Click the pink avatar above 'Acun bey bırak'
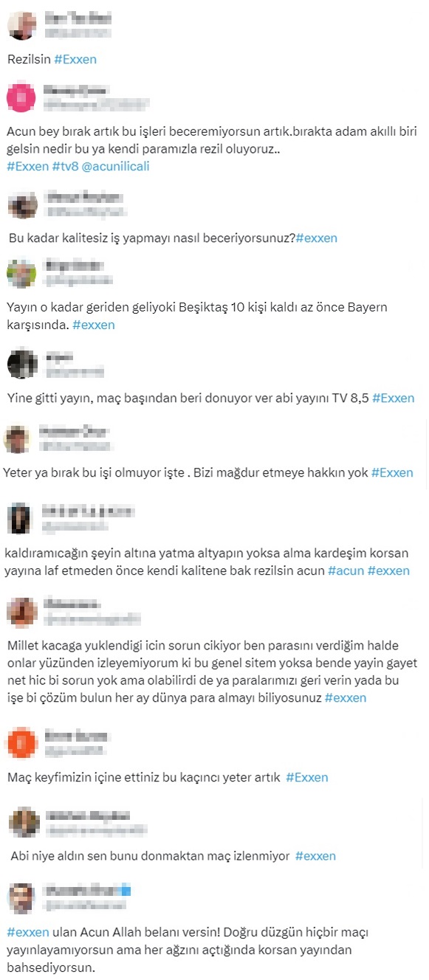The width and height of the screenshot is (429, 980). pyautogui.click(x=21, y=97)
